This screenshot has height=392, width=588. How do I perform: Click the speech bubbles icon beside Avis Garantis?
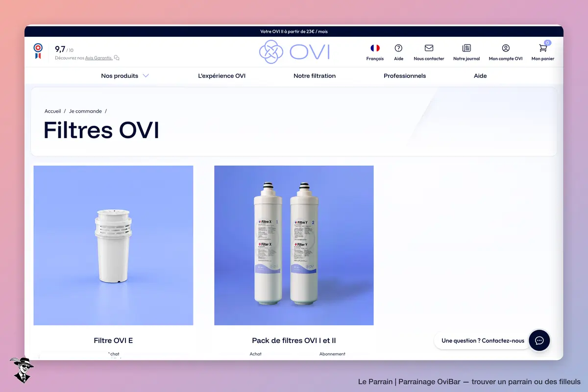tap(117, 58)
